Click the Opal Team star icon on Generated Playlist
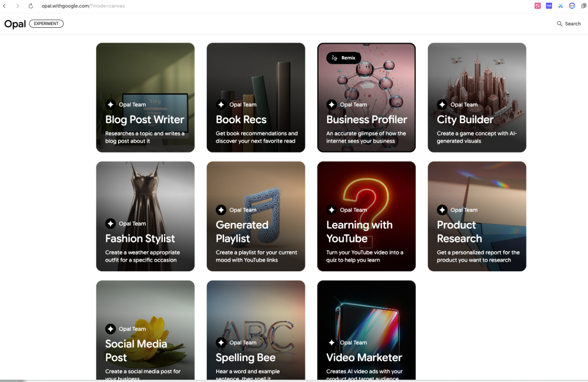This screenshot has width=588, height=382. [221, 210]
